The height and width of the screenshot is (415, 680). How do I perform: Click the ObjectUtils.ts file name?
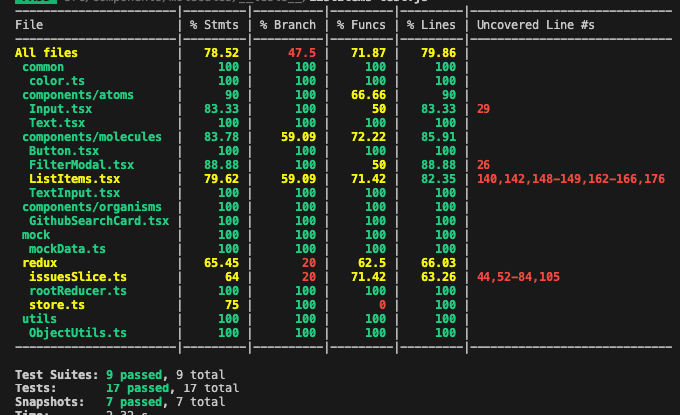coord(78,333)
